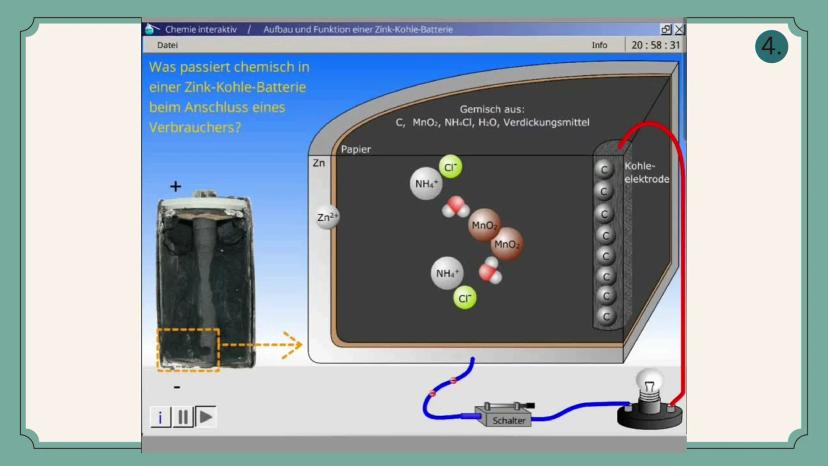Screen dimensions: 828x466
Task: Click the info 'i' button
Action: click(160, 417)
